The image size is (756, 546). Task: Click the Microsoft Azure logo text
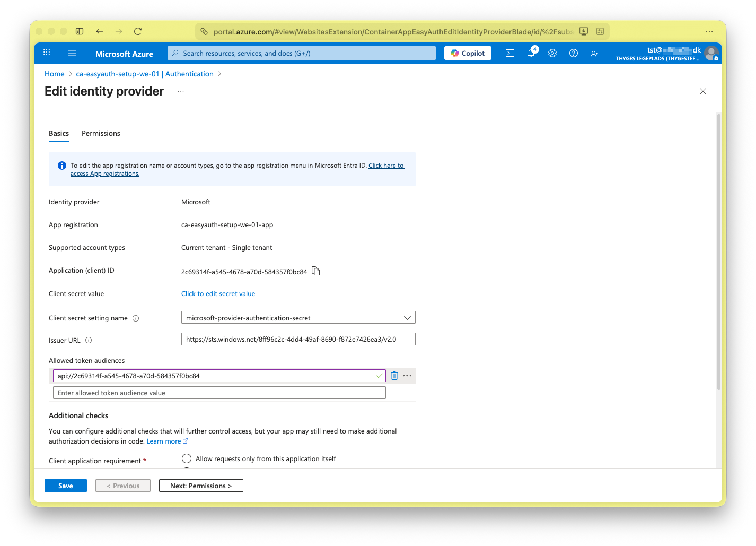coord(124,54)
